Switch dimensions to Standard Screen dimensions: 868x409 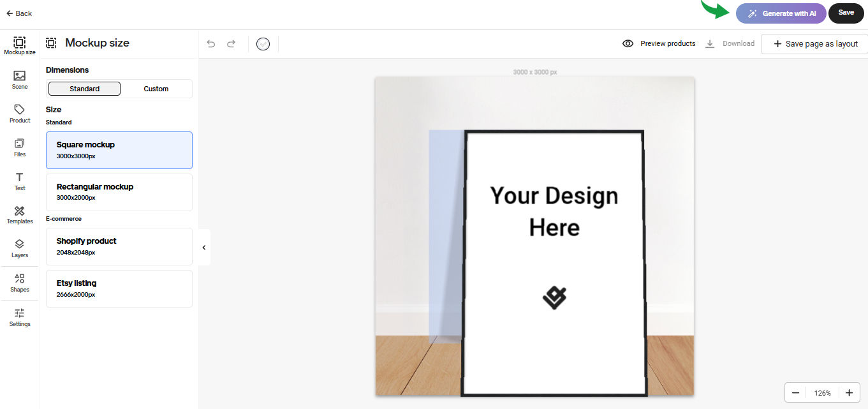point(85,89)
